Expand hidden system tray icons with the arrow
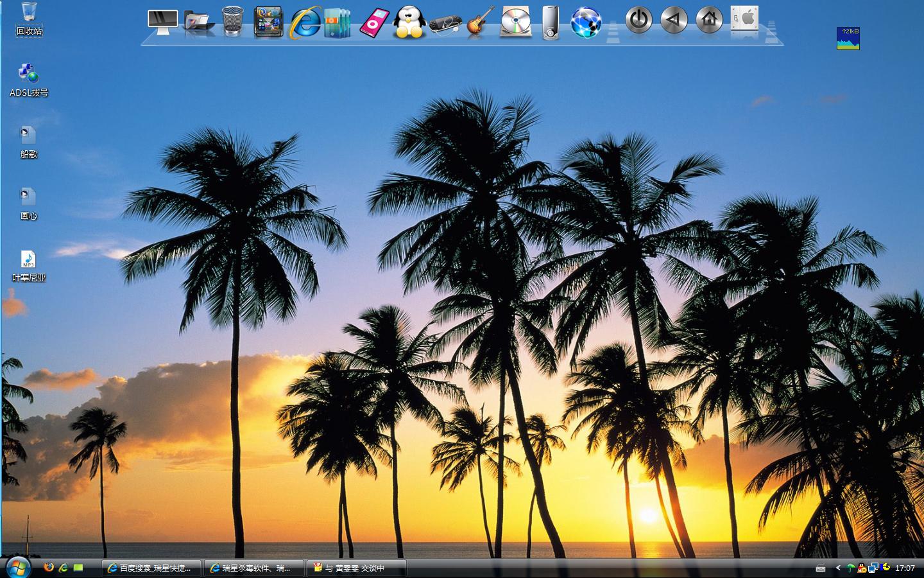Screen dimensions: 924x578 pyautogui.click(x=838, y=568)
